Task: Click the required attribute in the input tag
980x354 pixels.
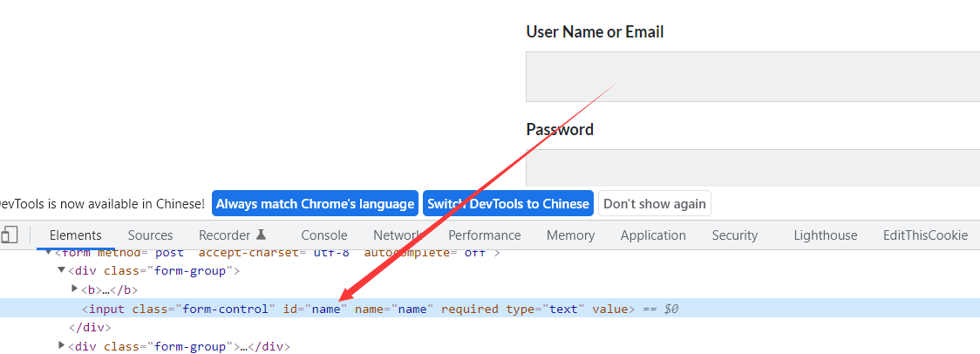Action: click(x=469, y=309)
